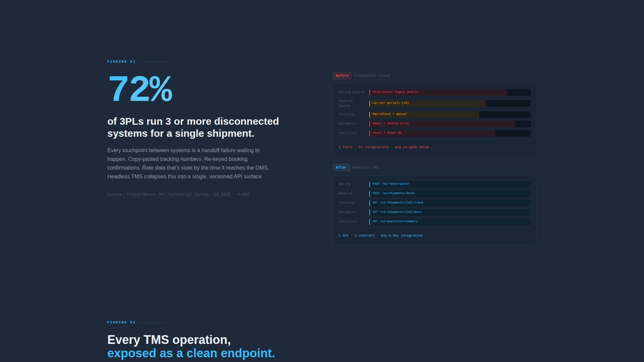Click the Headless TMS caption
The height and width of the screenshot is (362, 644).
tap(365, 168)
